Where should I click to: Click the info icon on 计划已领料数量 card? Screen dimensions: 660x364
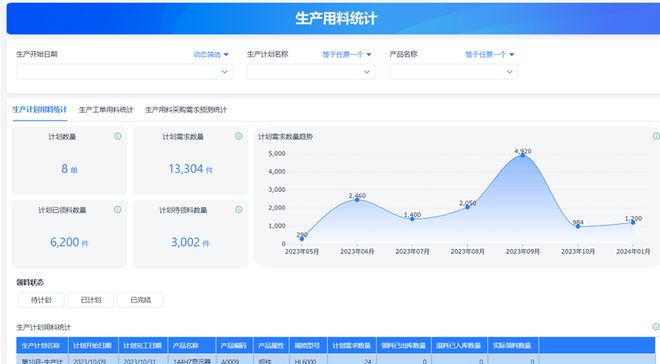118,209
